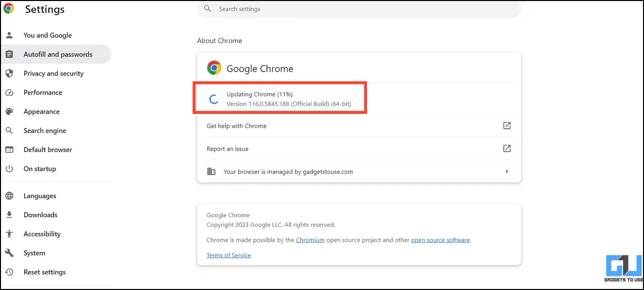Click the Chrome logo beside Settings title
Image resolution: width=644 pixels, height=290 pixels.
coord(9,9)
